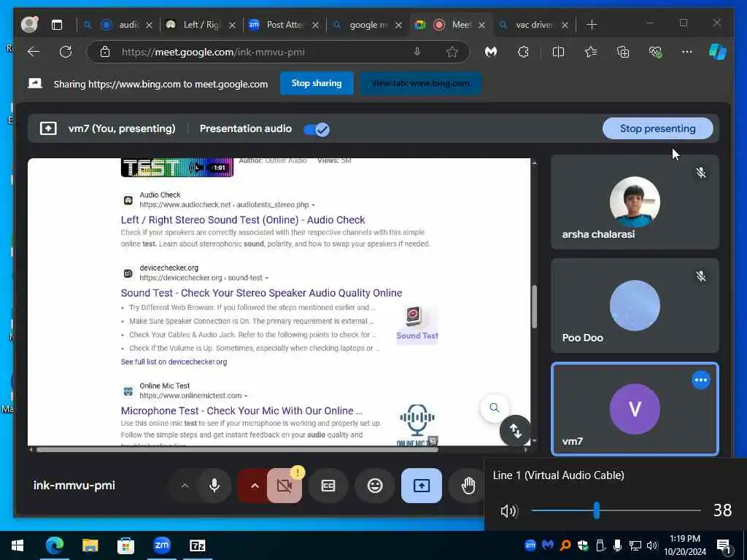Select Poo Doo participant tile

click(635, 306)
